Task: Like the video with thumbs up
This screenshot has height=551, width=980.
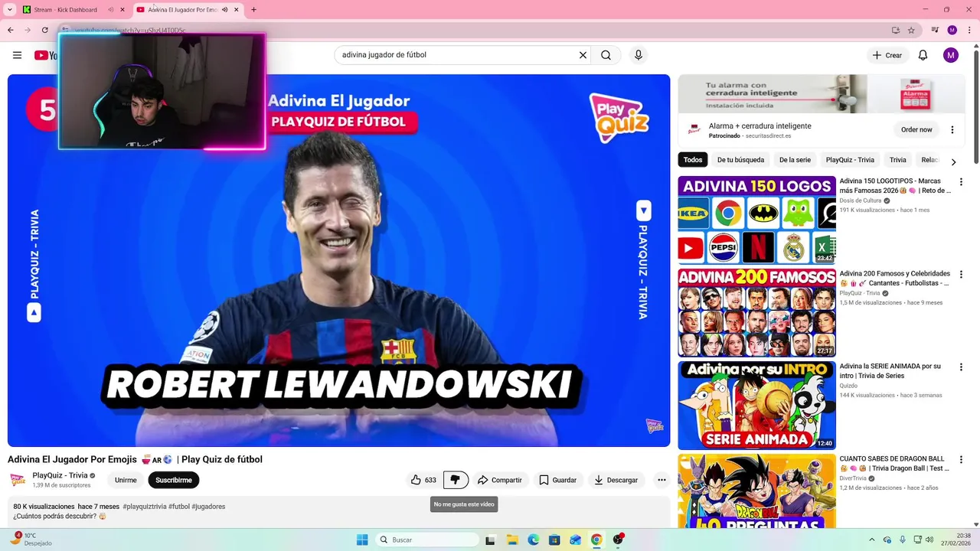Action: point(423,480)
